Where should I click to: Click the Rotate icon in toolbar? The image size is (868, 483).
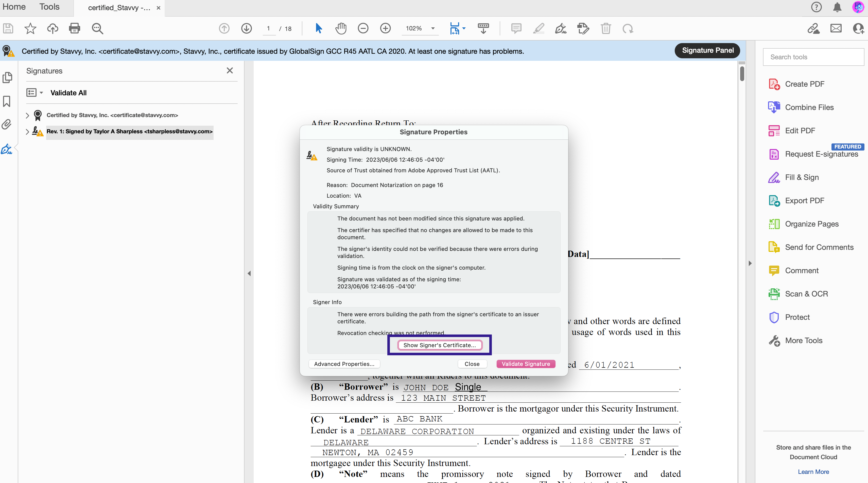pyautogui.click(x=628, y=28)
